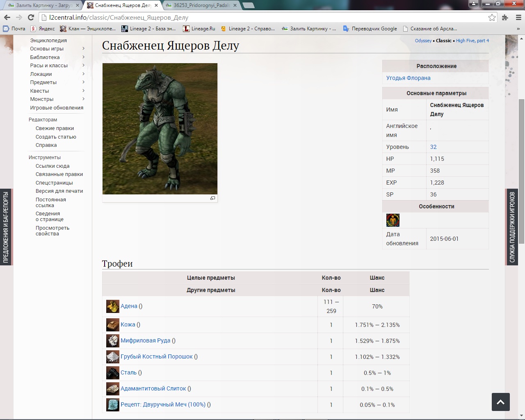Image resolution: width=525 pixels, height=420 pixels.
Task: Open the Служба поддержки игроков side tab
Action: point(512,227)
